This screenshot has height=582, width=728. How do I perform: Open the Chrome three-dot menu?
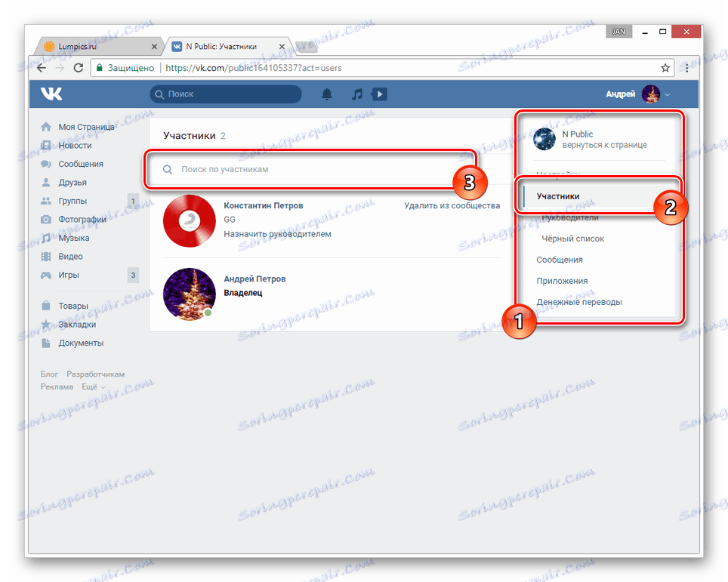(686, 68)
